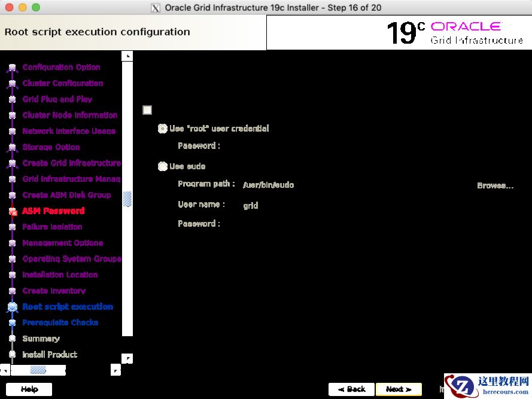The height and width of the screenshot is (399, 532).
Task: Open the Configuration Option step
Action: tap(61, 67)
